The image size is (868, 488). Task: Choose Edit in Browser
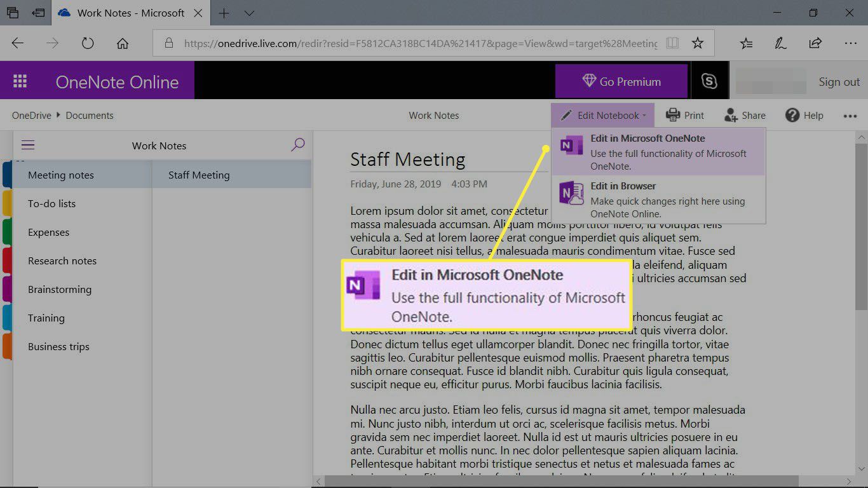(658, 200)
